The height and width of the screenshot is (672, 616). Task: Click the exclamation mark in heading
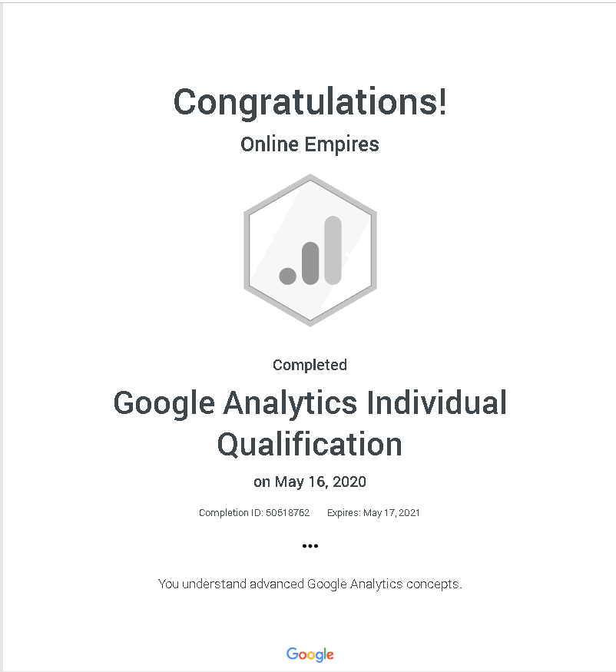pyautogui.click(x=442, y=101)
